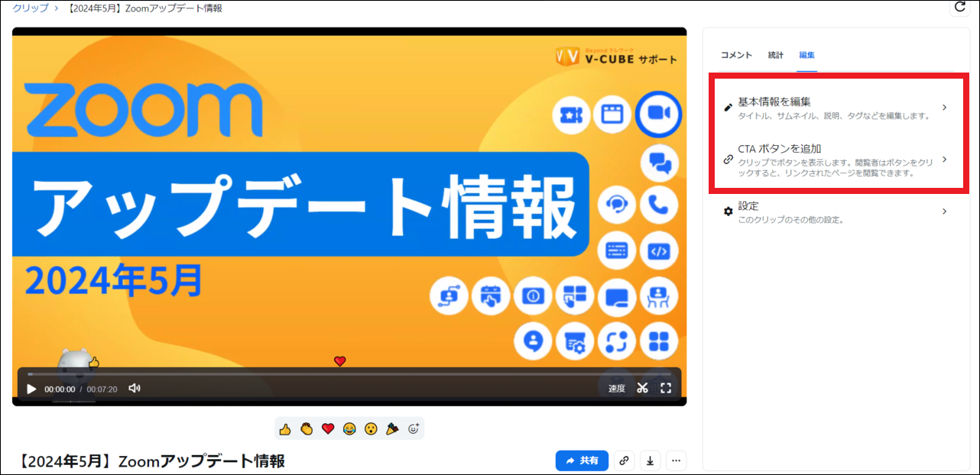Screen dimensions: 980x475
Task: Click the 00:07:20 duration display
Action: click(x=102, y=389)
